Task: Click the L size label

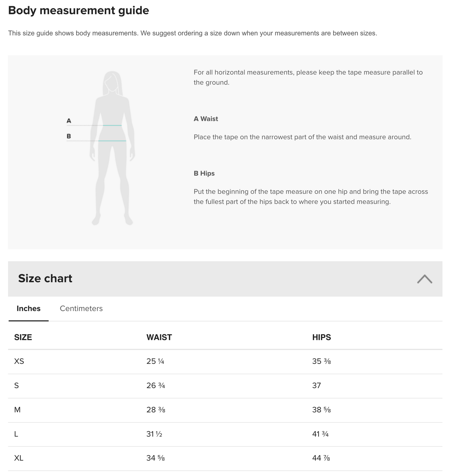Action: coord(16,434)
